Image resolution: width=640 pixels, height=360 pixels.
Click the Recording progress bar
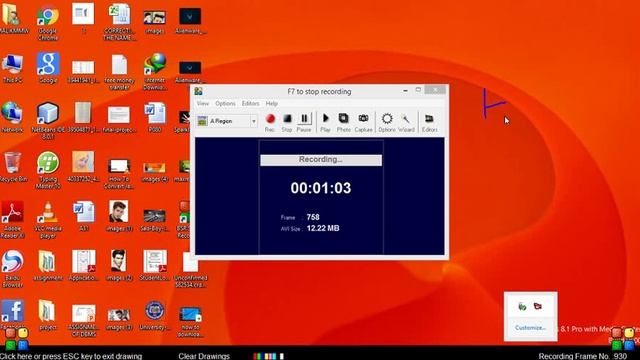pos(321,160)
